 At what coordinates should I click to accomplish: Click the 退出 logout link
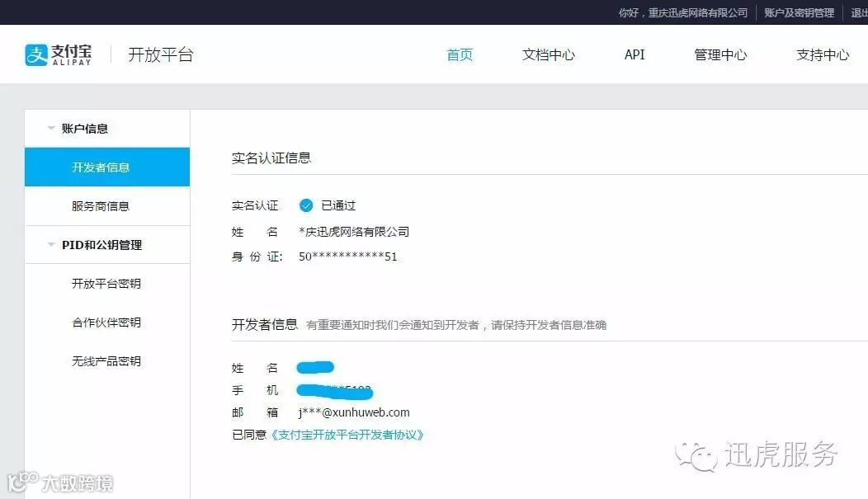tap(859, 12)
